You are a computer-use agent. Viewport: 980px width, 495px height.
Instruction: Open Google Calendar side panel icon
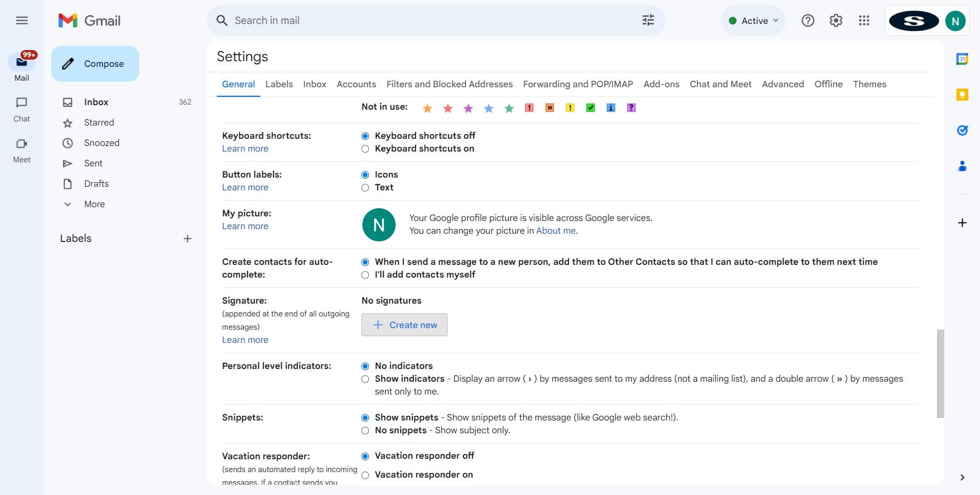[x=962, y=59]
